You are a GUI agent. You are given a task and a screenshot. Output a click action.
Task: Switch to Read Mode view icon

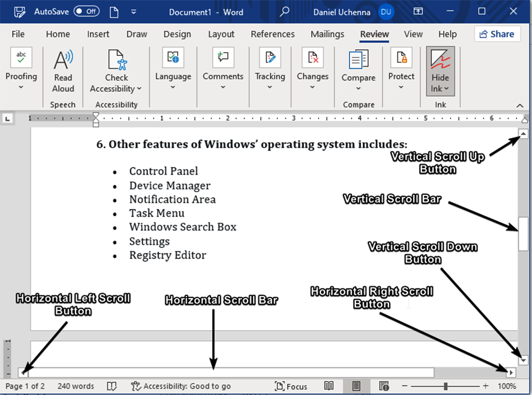[329, 386]
